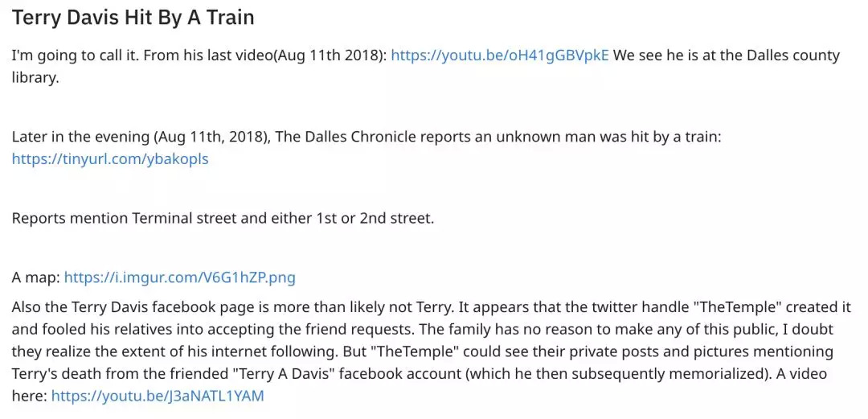The width and height of the screenshot is (868, 419).
Task: Follow the tinyurl.com/ybakopls link
Action: [x=109, y=158]
